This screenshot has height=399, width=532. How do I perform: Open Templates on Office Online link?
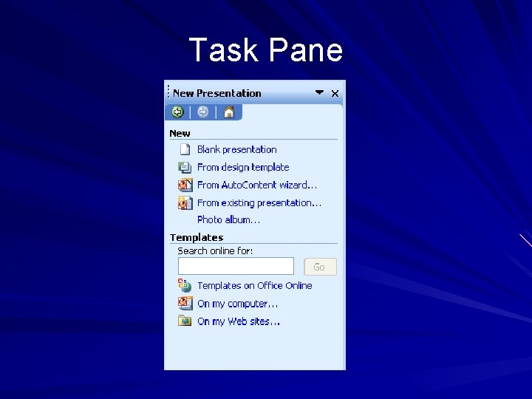click(255, 286)
